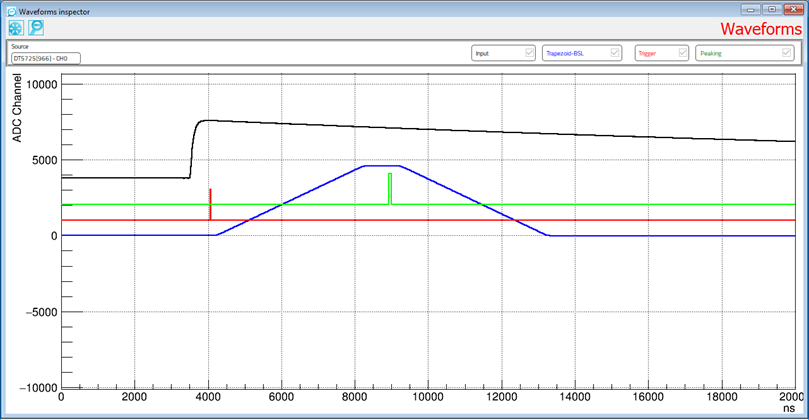Toggle the Trapezoid-BSL trace checkbox
809x420 pixels.
pos(614,53)
